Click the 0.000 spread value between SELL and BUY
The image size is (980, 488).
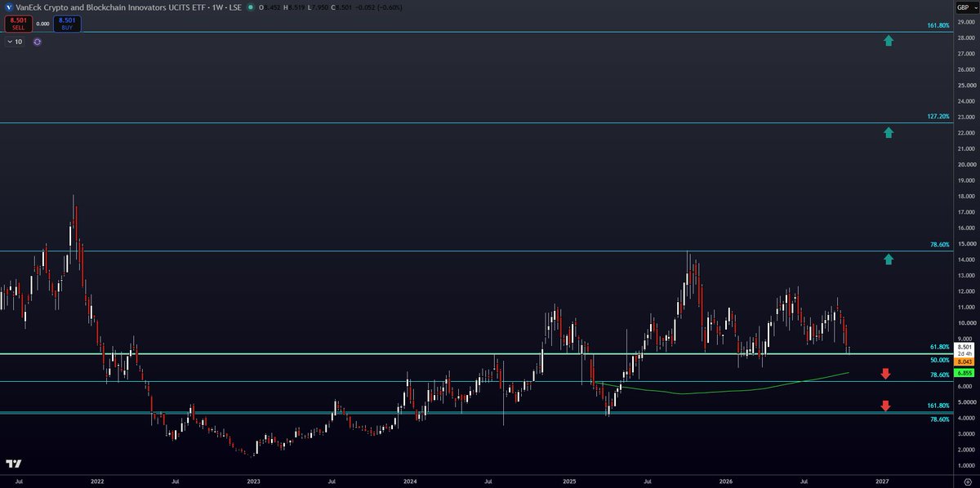pos(42,24)
